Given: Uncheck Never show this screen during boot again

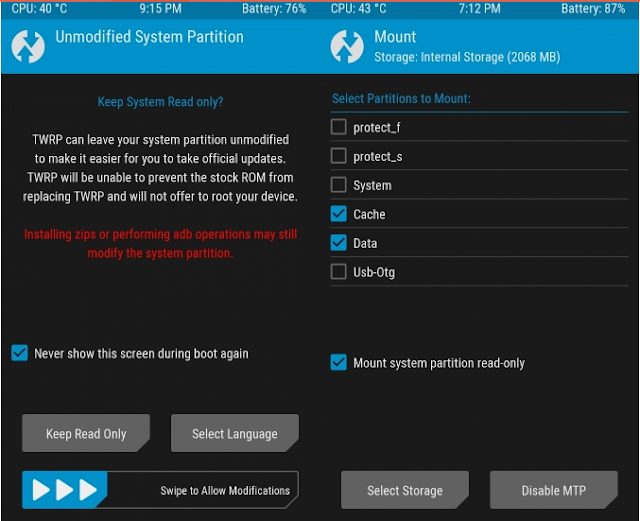Looking at the screenshot, I should [19, 353].
